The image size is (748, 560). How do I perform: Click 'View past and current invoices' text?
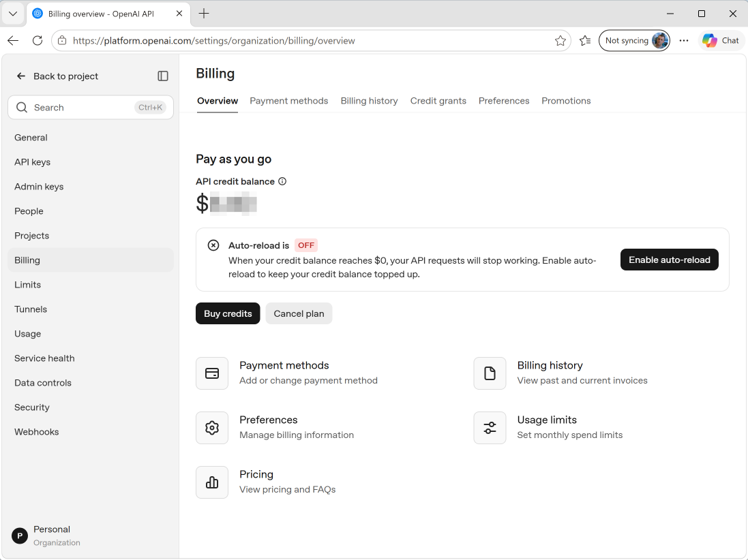coord(582,381)
